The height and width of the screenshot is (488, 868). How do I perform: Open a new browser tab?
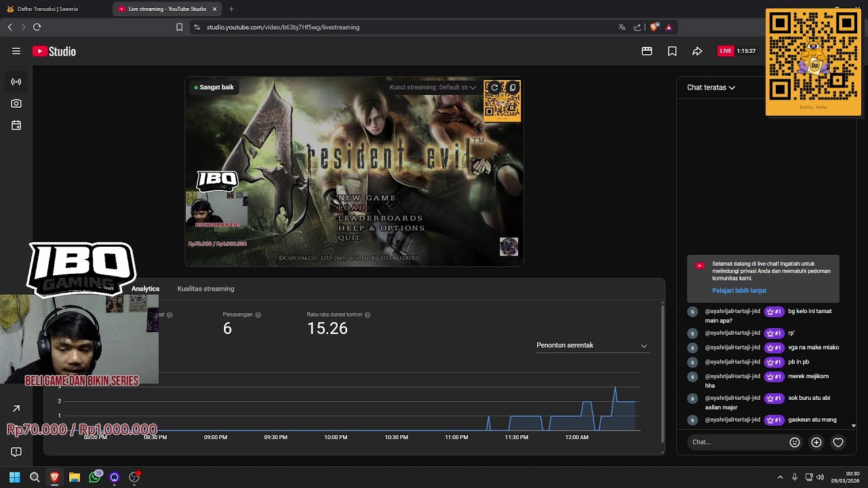231,9
